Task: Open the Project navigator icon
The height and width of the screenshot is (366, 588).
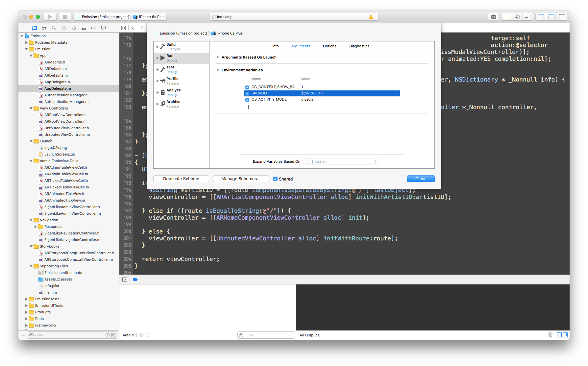Action: pos(34,28)
